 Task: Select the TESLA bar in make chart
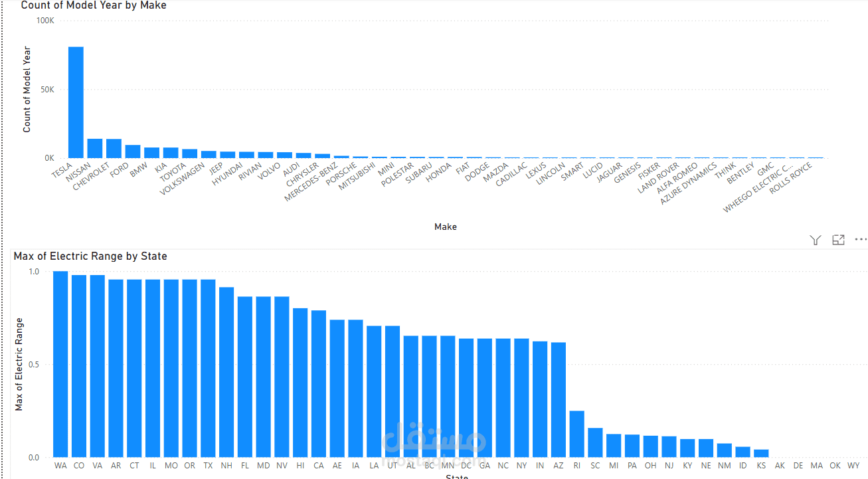(76, 102)
